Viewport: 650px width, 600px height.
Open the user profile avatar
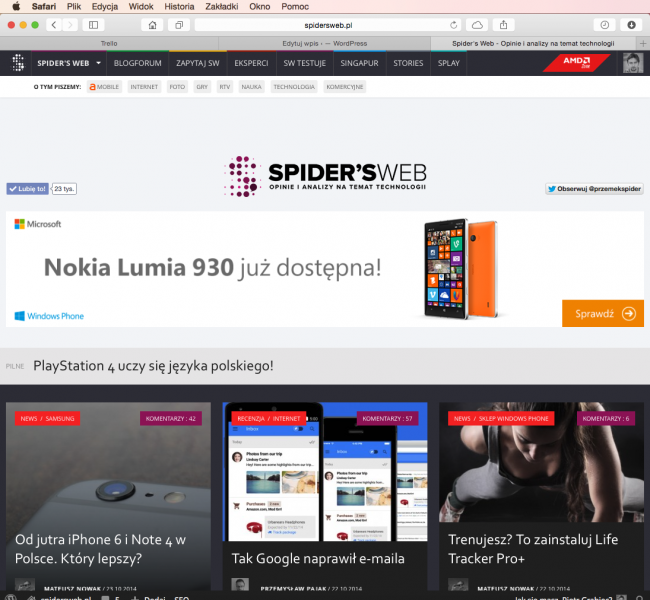tap(633, 63)
